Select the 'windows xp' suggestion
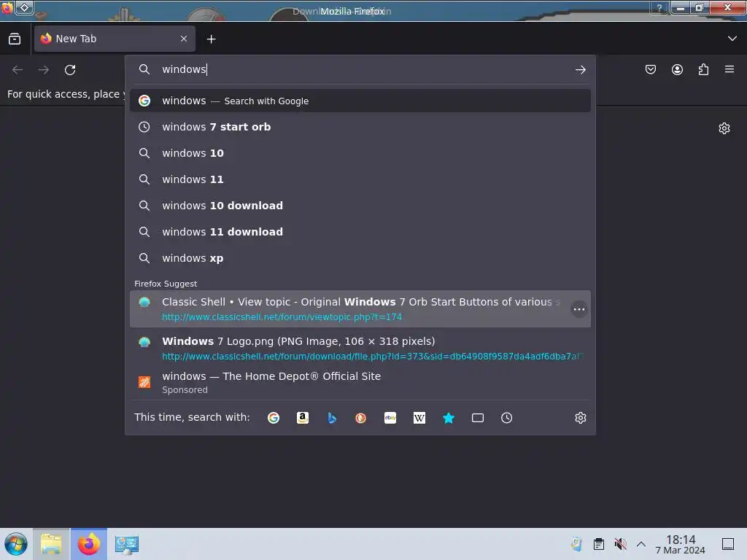The height and width of the screenshot is (560, 747). pyautogui.click(x=360, y=258)
